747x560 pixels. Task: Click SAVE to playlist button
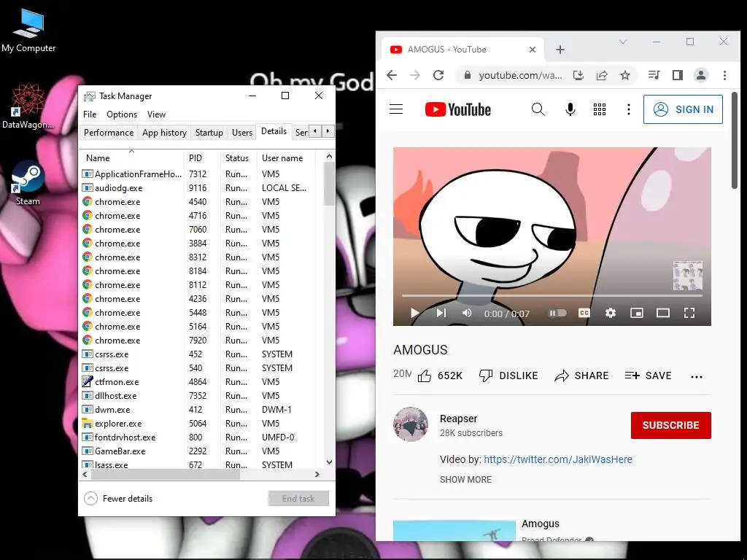[648, 376]
